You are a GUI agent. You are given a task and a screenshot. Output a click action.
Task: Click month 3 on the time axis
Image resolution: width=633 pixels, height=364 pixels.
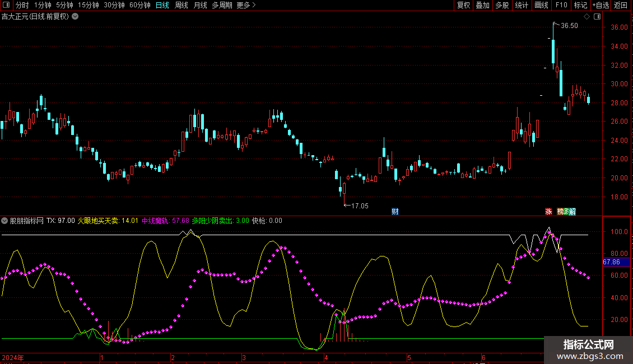point(244,358)
